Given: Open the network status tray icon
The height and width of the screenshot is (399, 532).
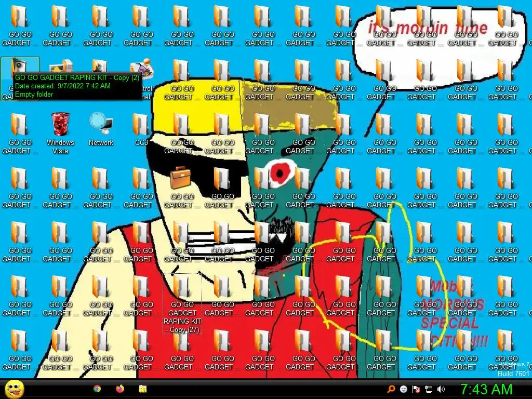Looking at the screenshot, I should click(429, 389).
